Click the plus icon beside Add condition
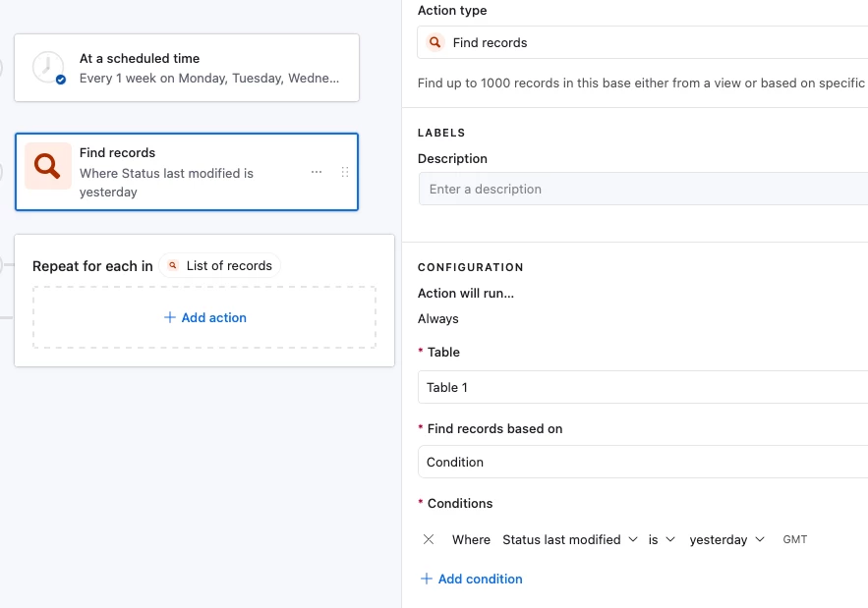This screenshot has width=868, height=608. click(427, 579)
